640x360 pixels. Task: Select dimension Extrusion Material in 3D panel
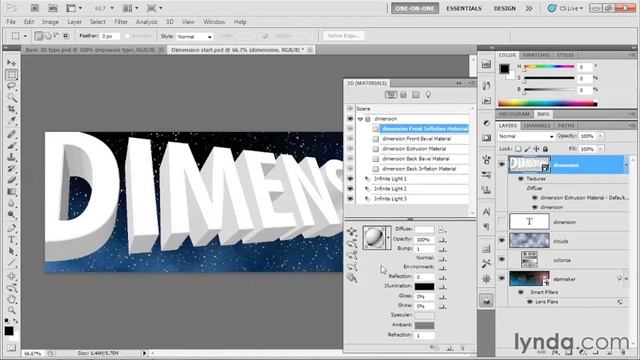(x=414, y=149)
